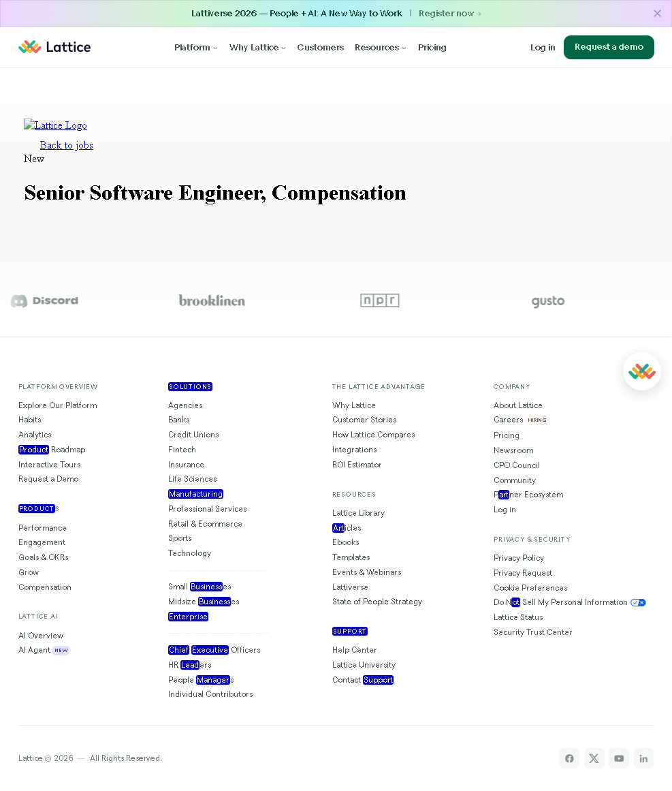Open the Facebook social icon

569,758
